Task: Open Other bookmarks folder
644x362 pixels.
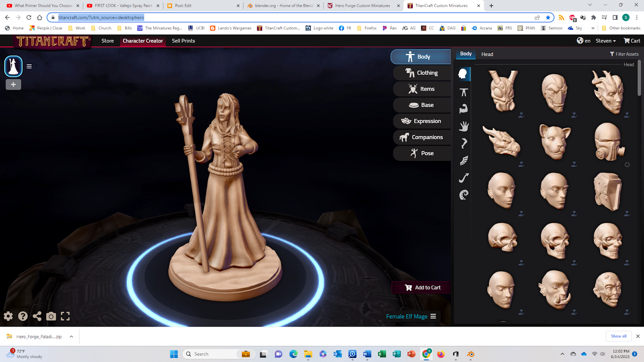Action: [621, 28]
